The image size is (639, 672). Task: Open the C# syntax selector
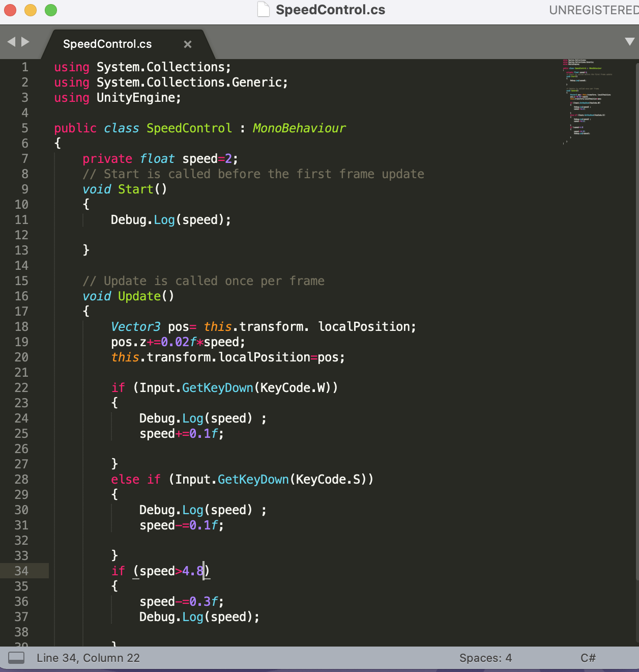pos(588,658)
